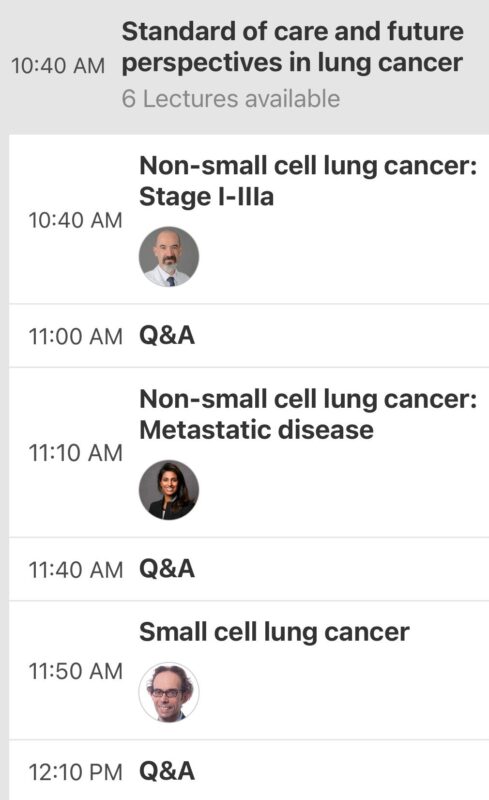
Task: Tap speaker photo under Stage I-IIIa lecture
Action: click(169, 257)
